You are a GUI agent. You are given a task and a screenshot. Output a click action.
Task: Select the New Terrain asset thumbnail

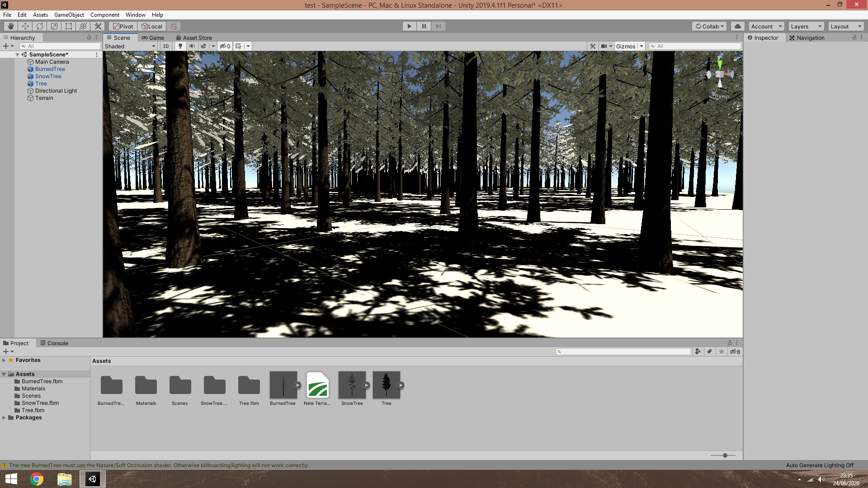317,385
